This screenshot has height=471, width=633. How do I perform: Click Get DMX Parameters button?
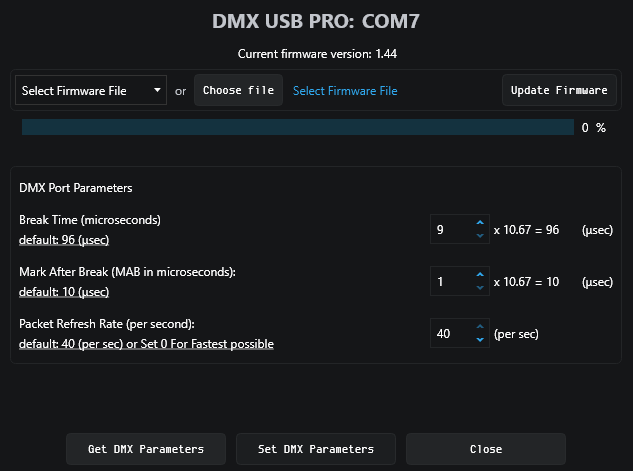coord(146,449)
